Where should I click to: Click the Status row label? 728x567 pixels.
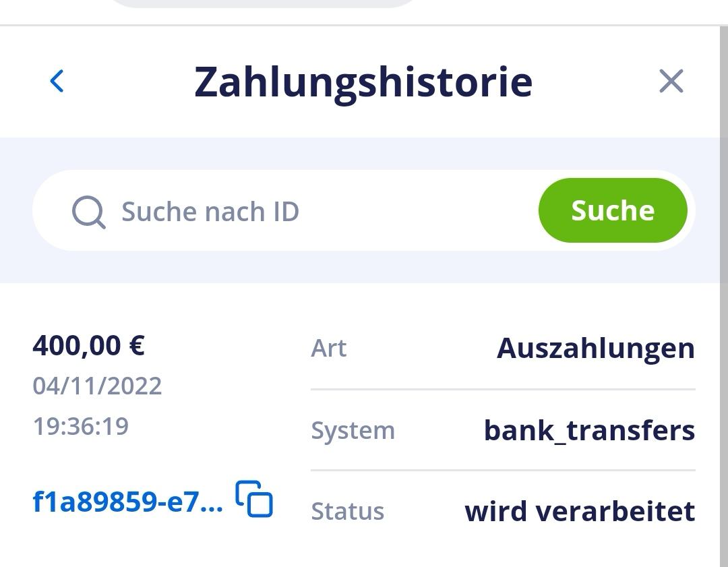pyautogui.click(x=347, y=511)
